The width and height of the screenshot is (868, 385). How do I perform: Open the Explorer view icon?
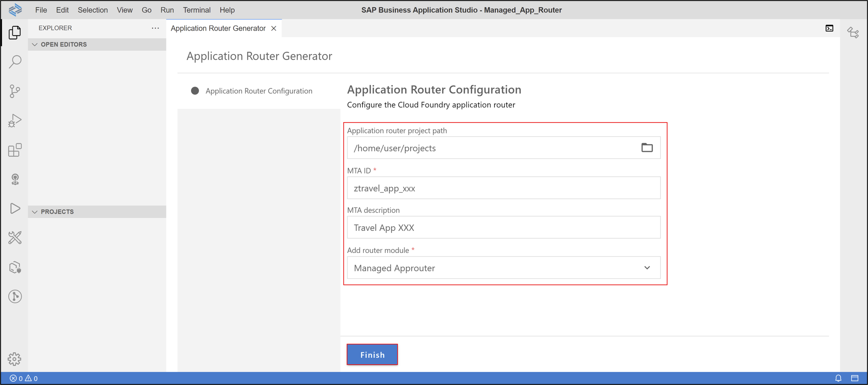pos(15,32)
